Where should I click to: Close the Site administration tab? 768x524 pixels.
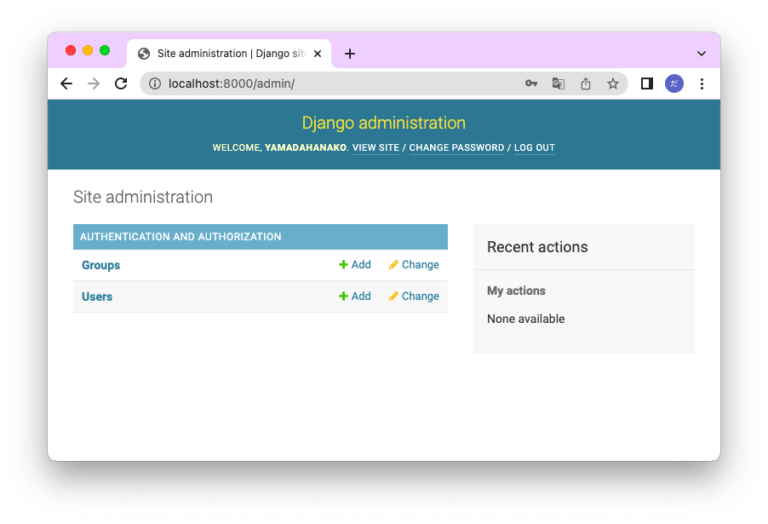[x=318, y=54]
